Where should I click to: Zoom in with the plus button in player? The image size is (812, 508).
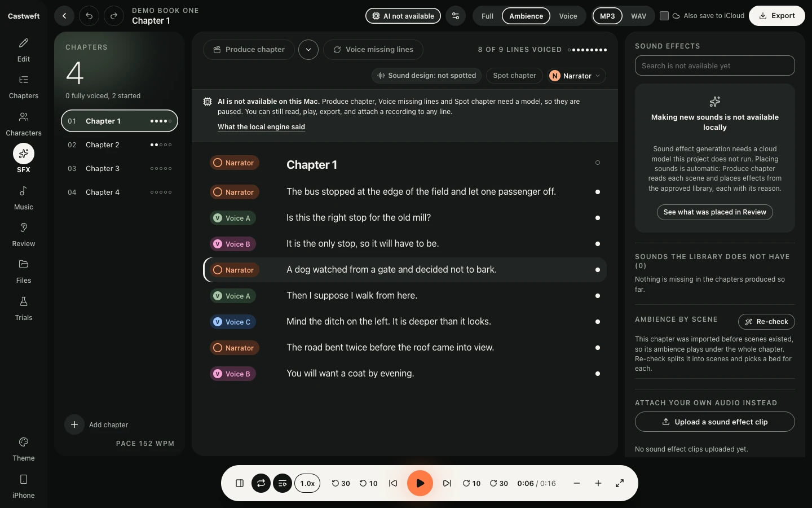(598, 483)
